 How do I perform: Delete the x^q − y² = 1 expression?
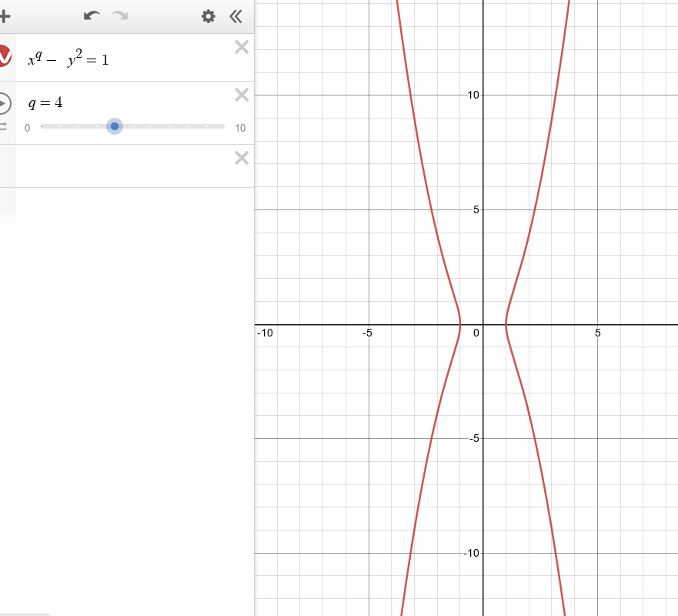point(242,47)
